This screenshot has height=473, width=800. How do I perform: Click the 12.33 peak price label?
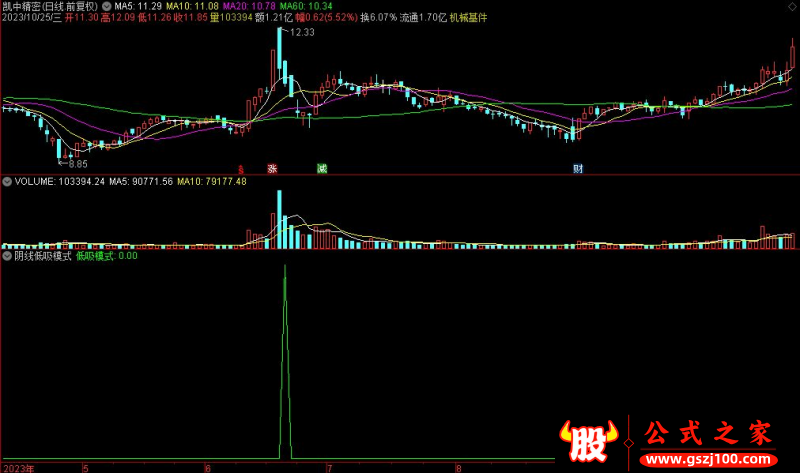(x=302, y=32)
